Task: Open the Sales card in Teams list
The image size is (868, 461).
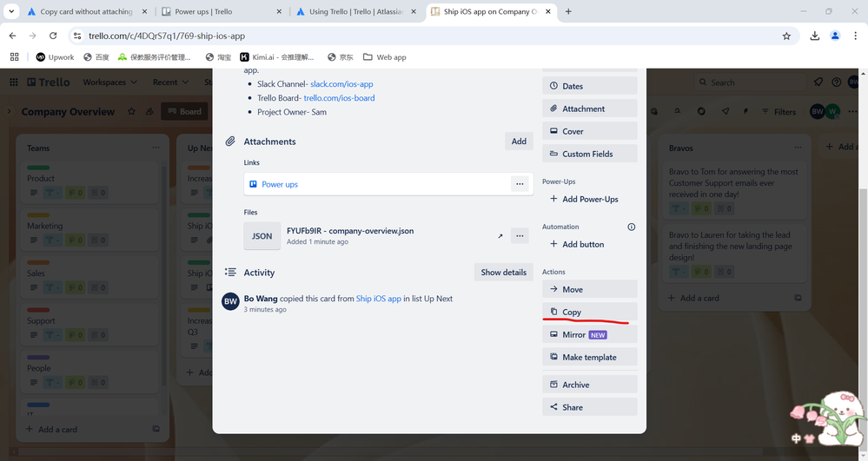Action: click(90, 277)
